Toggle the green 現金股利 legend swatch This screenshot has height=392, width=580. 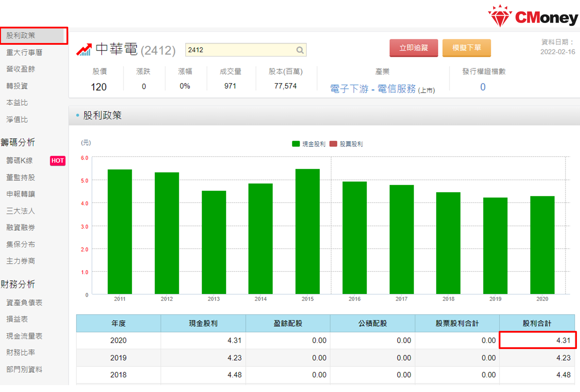296,144
